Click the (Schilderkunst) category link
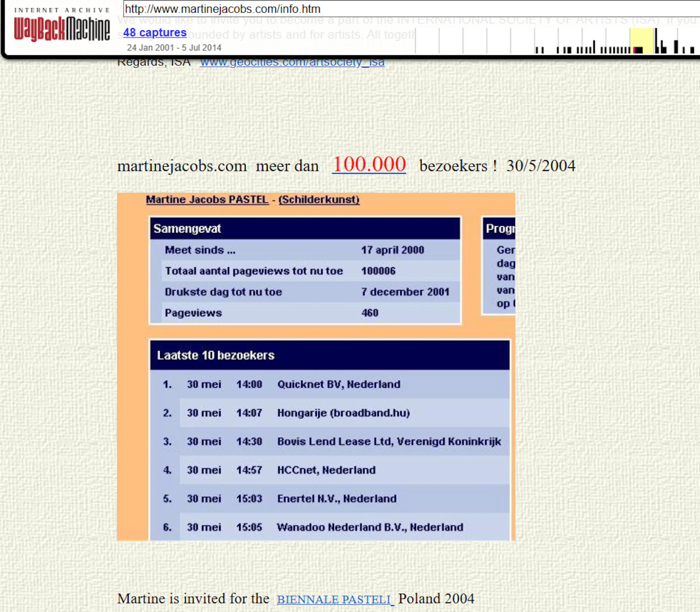This screenshot has width=700, height=612. [319, 199]
